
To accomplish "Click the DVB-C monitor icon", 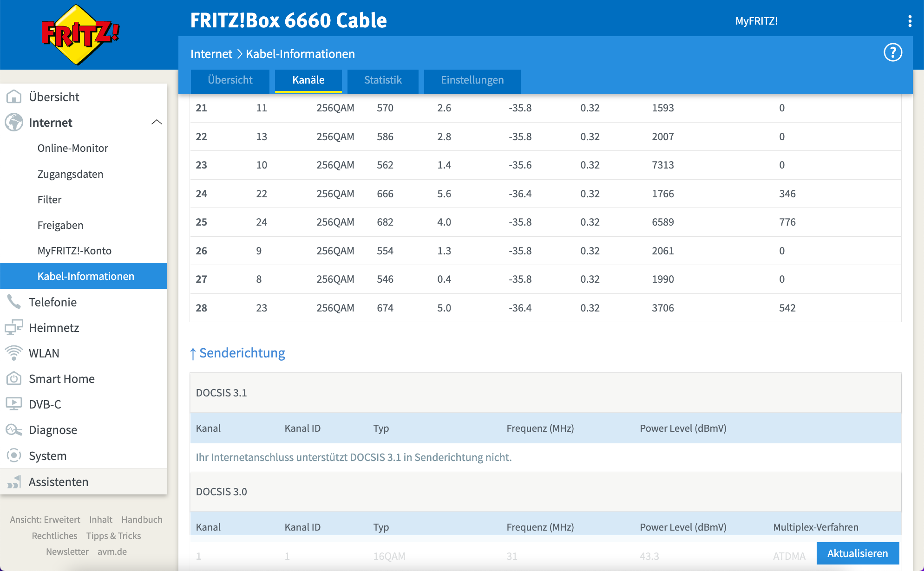I will 14,404.
